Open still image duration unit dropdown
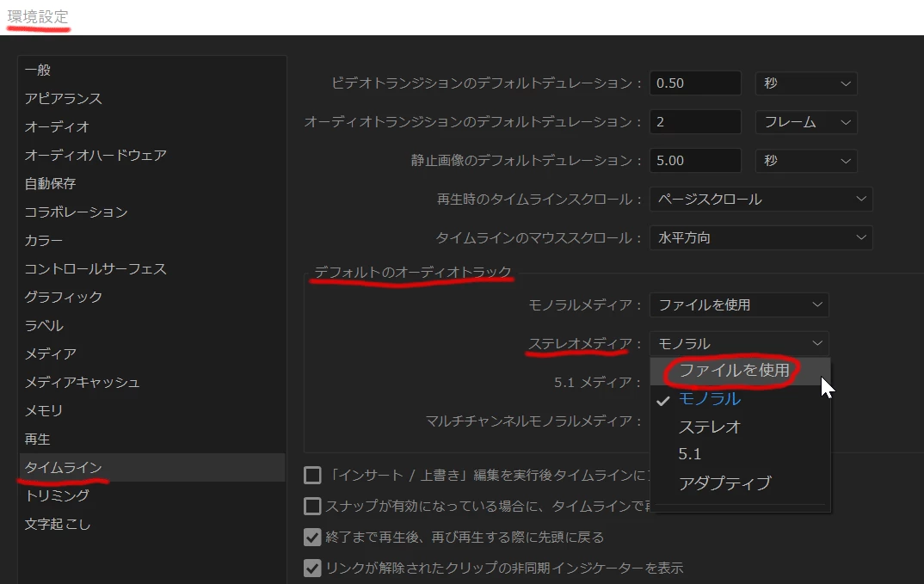Viewport: 924px width, 584px height. 805,160
